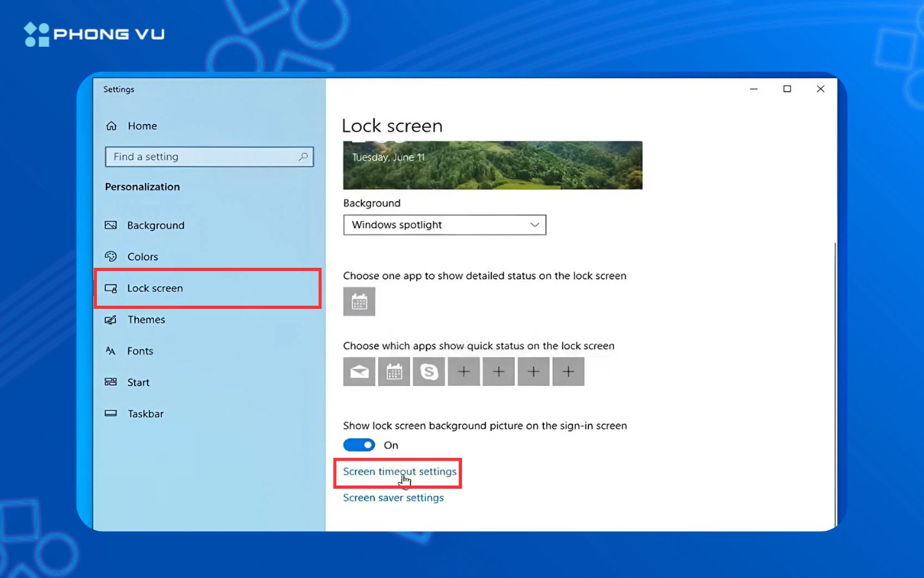Select Start settings in the sidebar
This screenshot has height=578, width=924.
coord(138,382)
